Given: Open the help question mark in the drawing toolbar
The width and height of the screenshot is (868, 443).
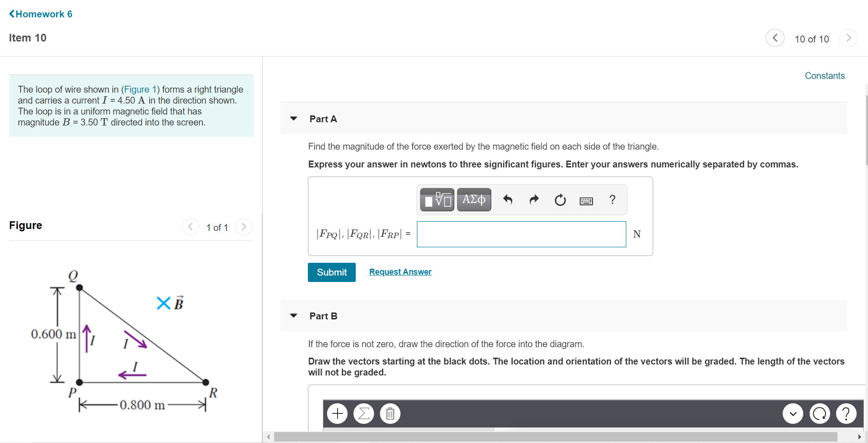Looking at the screenshot, I should pos(846,413).
